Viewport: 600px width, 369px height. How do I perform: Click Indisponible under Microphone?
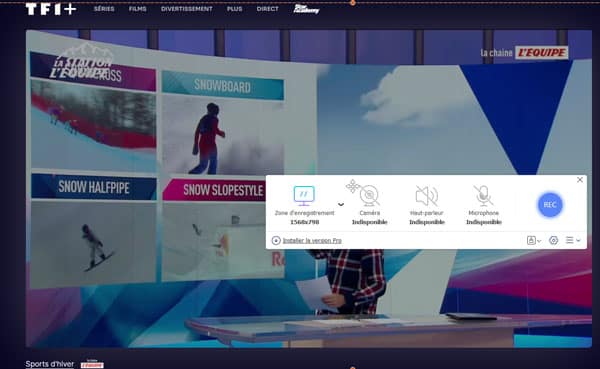[484, 222]
